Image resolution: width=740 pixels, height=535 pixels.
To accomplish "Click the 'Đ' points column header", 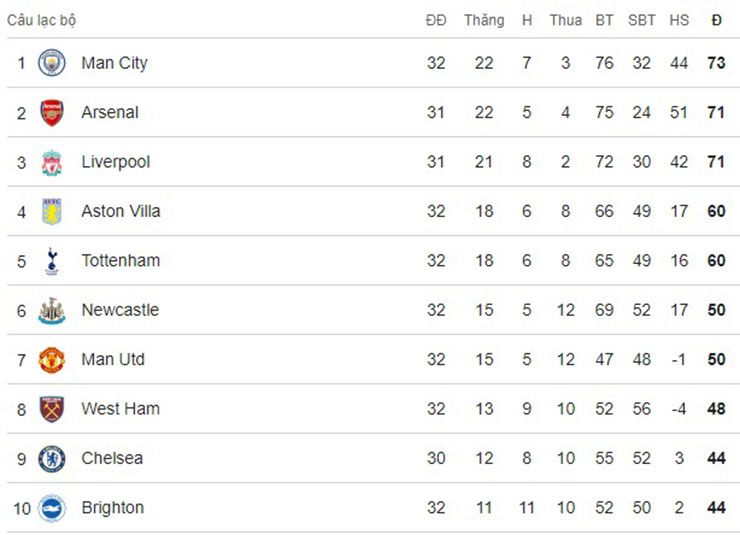I will (x=716, y=20).
